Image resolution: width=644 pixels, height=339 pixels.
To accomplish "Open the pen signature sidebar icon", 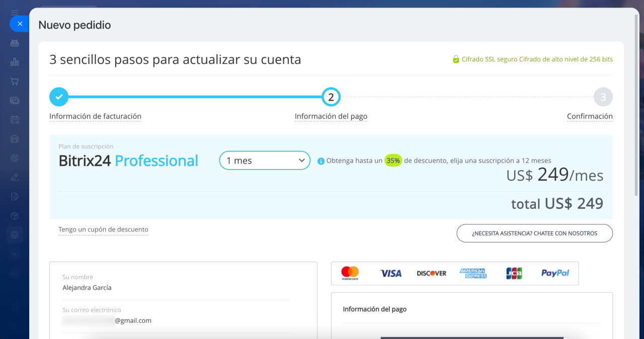I will click(15, 177).
